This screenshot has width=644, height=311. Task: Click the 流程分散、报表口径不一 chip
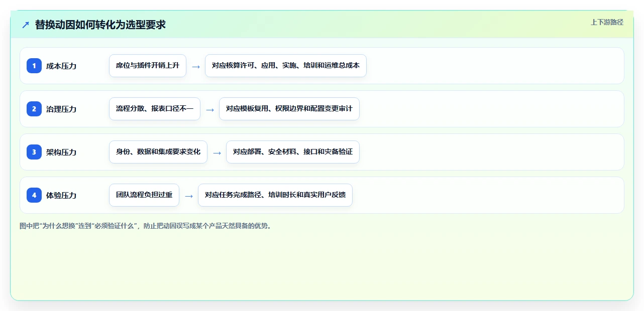coord(155,109)
